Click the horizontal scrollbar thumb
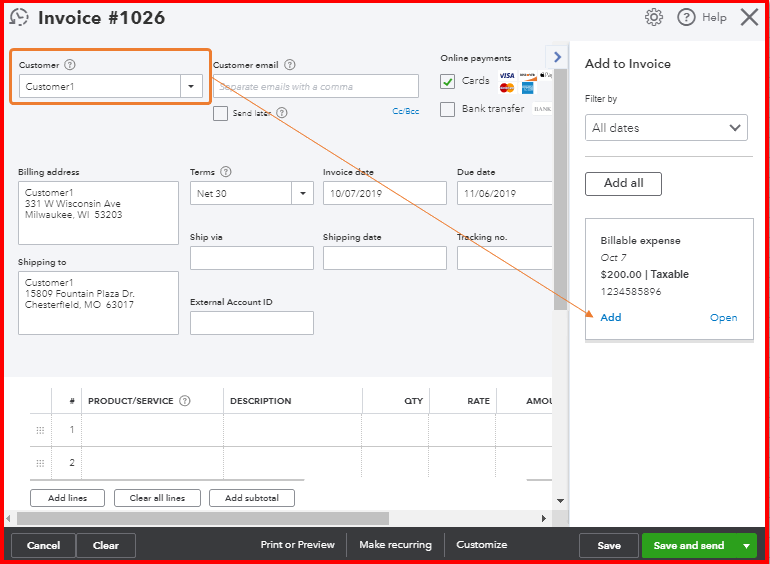This screenshot has width=770, height=564. (203, 518)
